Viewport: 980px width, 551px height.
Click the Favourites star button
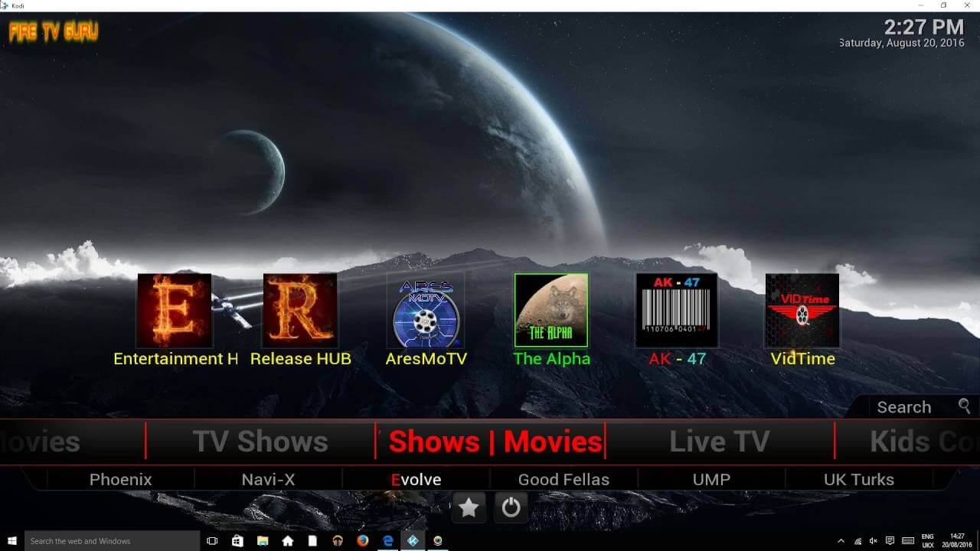469,507
